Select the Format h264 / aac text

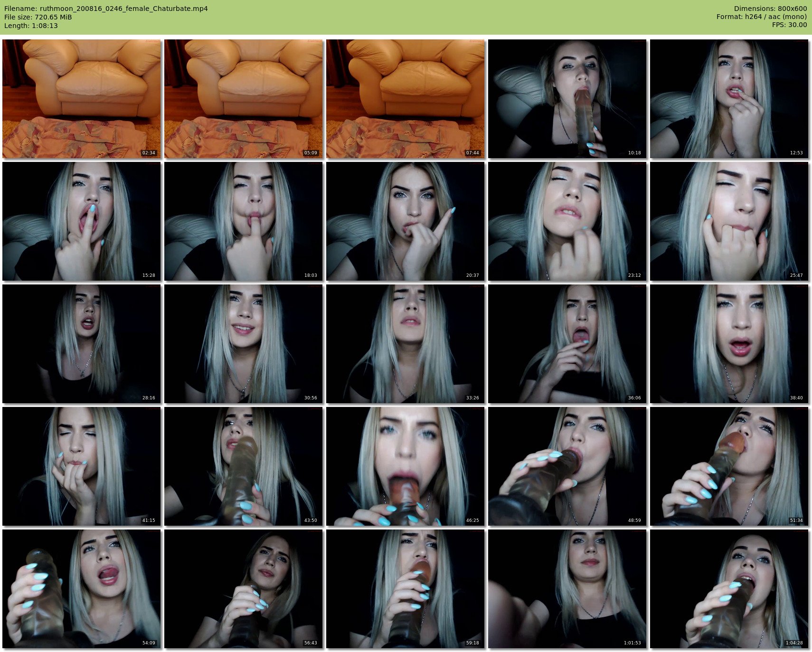coord(762,17)
